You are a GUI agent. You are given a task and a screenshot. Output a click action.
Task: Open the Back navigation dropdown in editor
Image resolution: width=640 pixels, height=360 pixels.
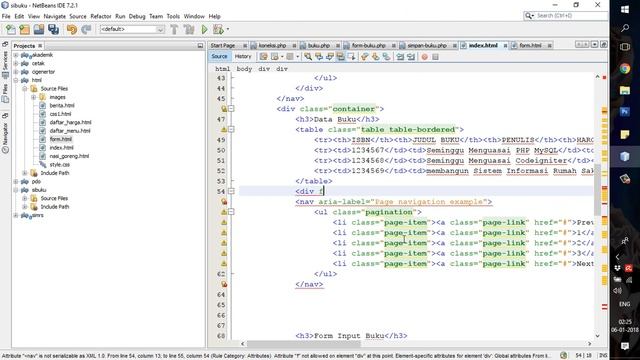pos(282,57)
